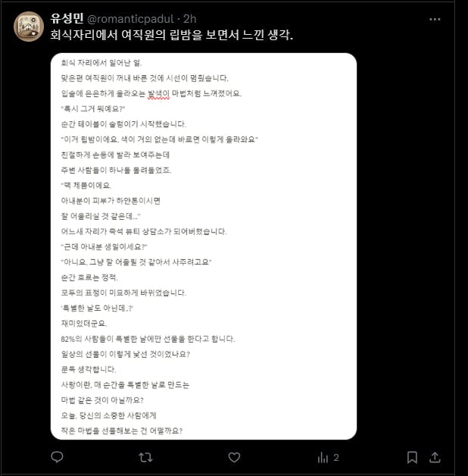The image size is (468, 476).
Task: Click the first line 회식 자리에서 일어난 일
Action: pyautogui.click(x=101, y=63)
